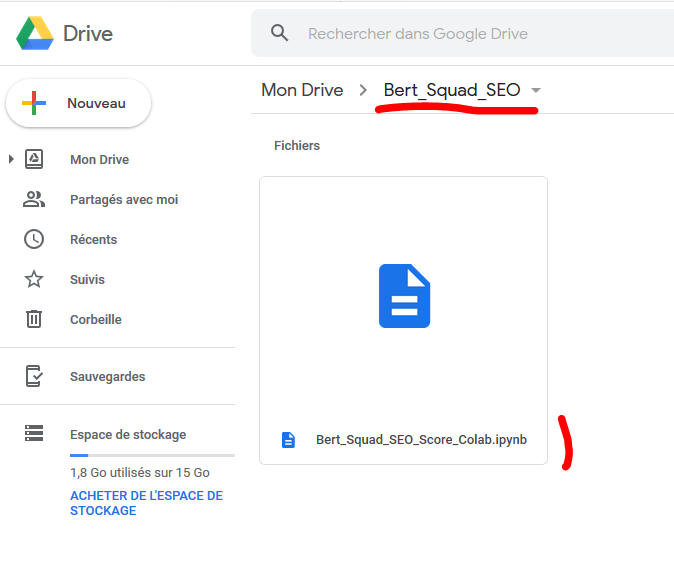Click the large blue document thumbnail
Image resolution: width=674 pixels, height=575 pixels.
pyautogui.click(x=404, y=296)
